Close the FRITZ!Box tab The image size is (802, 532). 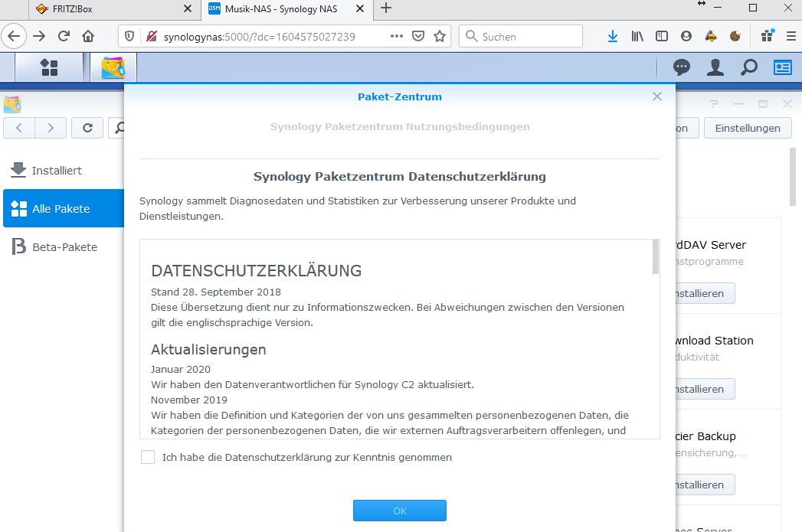point(188,8)
